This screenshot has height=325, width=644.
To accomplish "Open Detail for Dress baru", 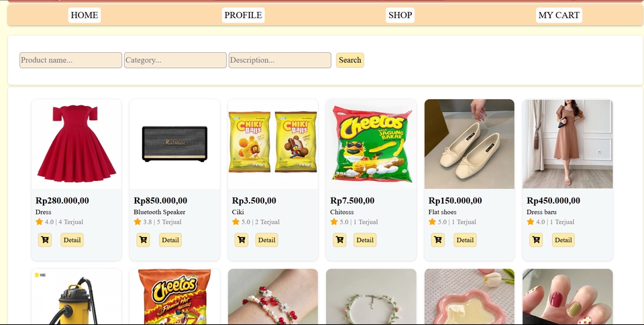I will coord(563,240).
